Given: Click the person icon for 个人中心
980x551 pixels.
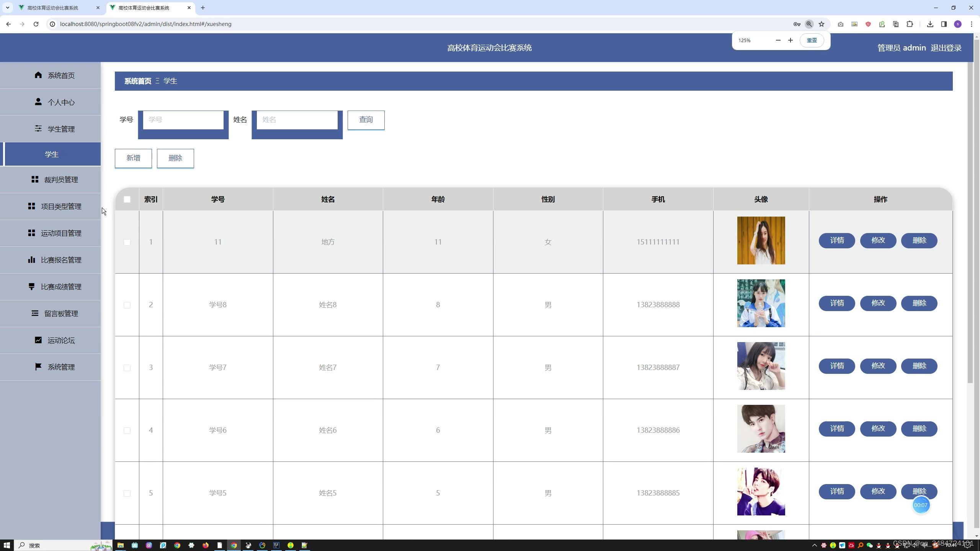Looking at the screenshot, I should click(x=38, y=102).
